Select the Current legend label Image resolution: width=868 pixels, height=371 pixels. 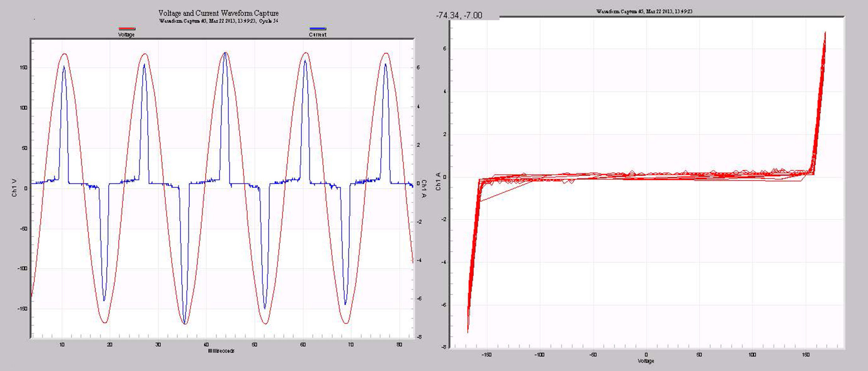pos(318,35)
